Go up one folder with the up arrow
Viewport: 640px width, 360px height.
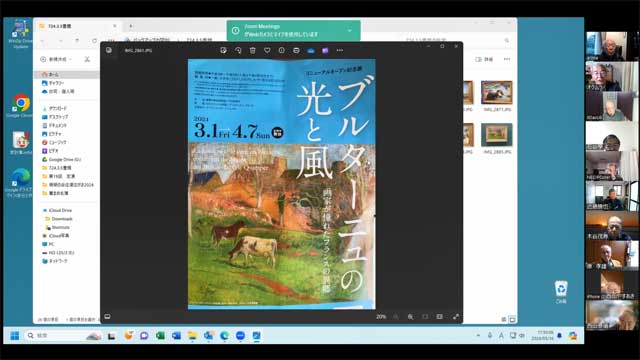77,40
